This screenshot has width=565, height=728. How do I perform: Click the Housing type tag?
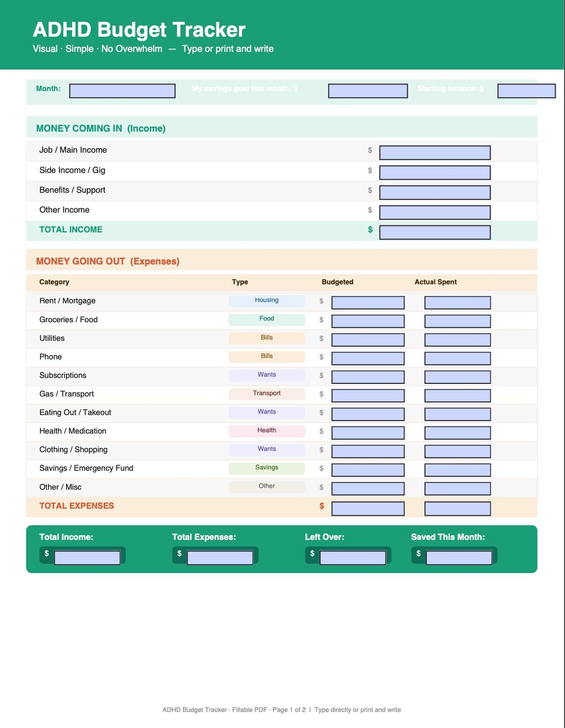click(267, 301)
